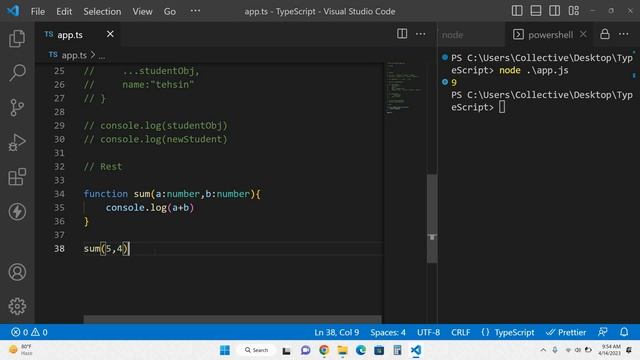
Task: Open VS Code taskbar icon
Action: tap(416, 350)
